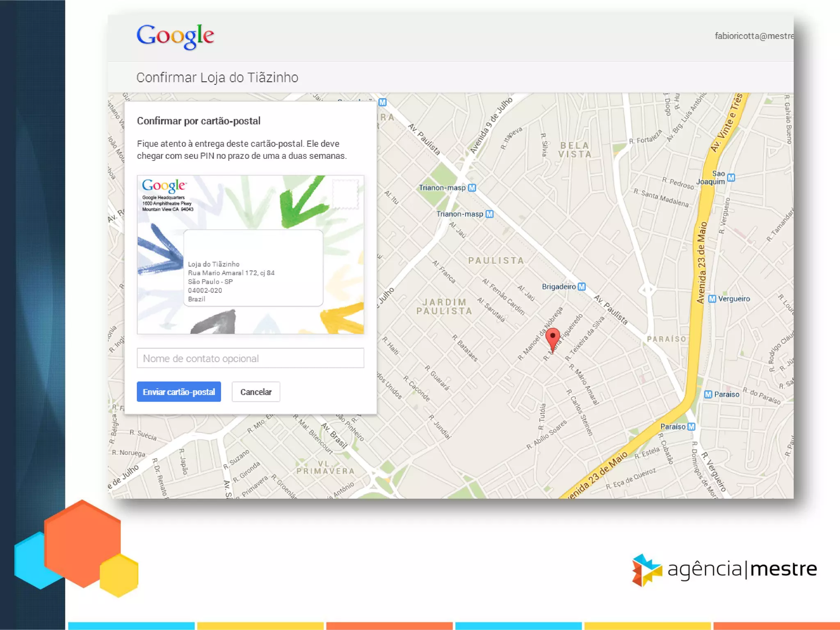Click the red location pin on map
840x630 pixels.
[552, 339]
